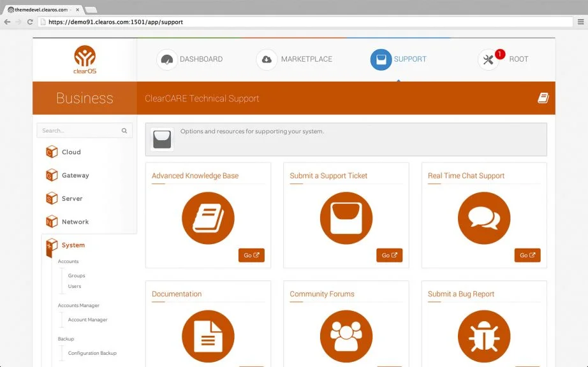Expand the Cloud category in sidebar
This screenshot has height=367, width=588.
pyautogui.click(x=71, y=152)
